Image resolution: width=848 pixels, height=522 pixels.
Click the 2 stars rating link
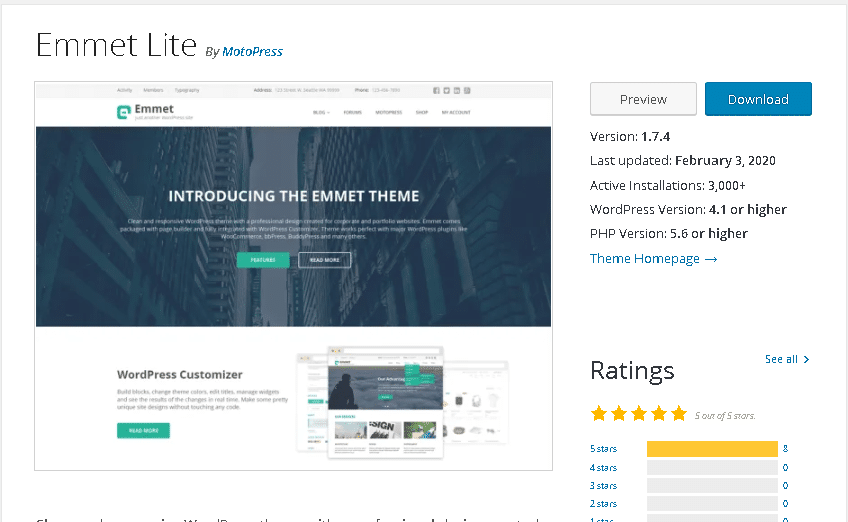pos(603,504)
